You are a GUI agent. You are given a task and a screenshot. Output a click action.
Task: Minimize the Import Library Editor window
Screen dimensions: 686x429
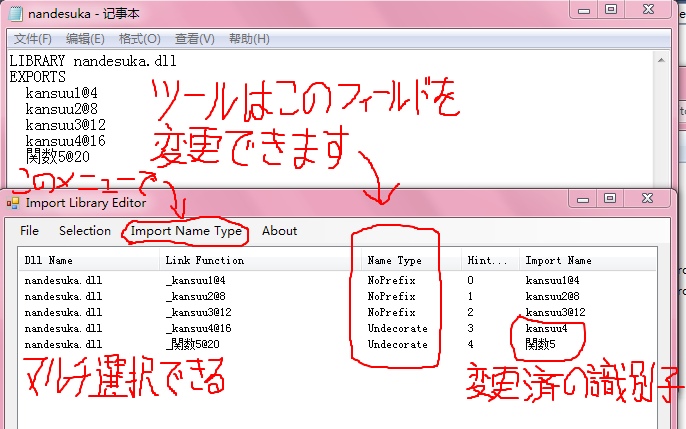pyautogui.click(x=583, y=199)
